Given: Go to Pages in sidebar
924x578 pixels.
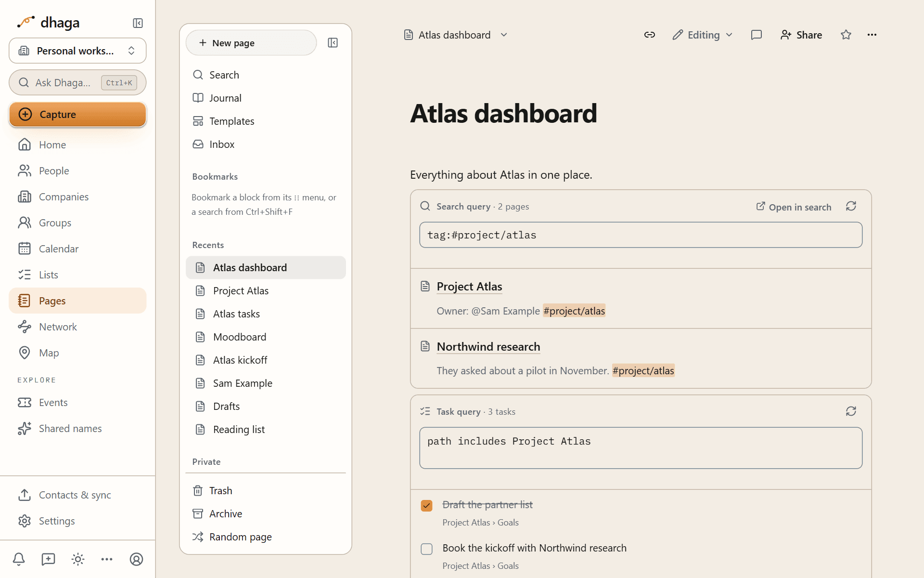Looking at the screenshot, I should pos(77,301).
